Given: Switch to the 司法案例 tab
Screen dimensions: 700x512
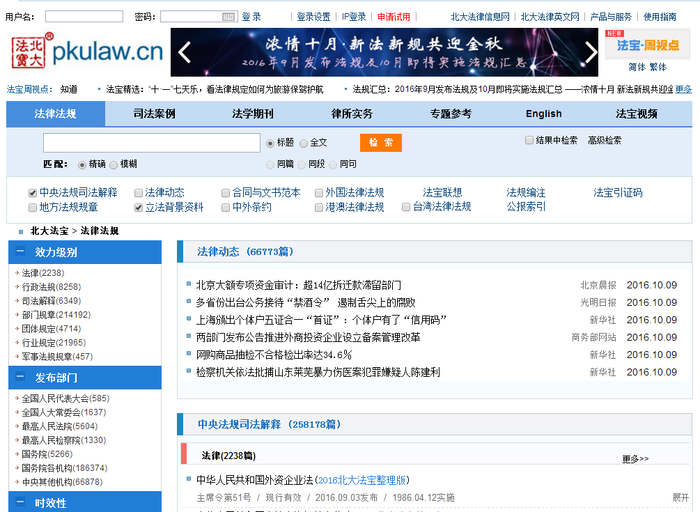Looking at the screenshot, I should tap(153, 114).
